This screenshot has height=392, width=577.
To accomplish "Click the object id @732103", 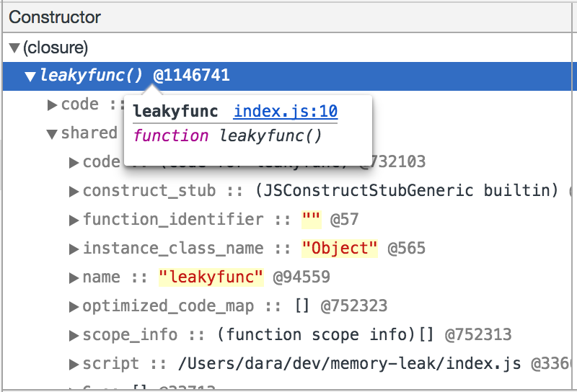I will point(392,162).
